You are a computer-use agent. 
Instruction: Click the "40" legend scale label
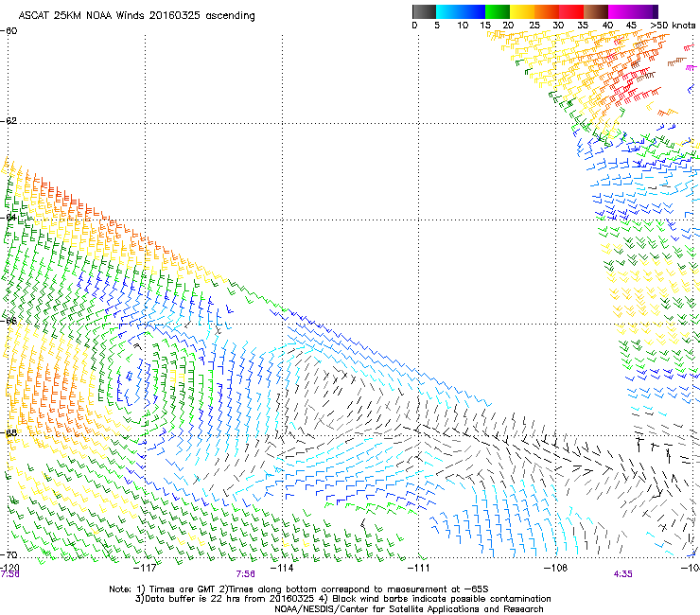pos(607,26)
